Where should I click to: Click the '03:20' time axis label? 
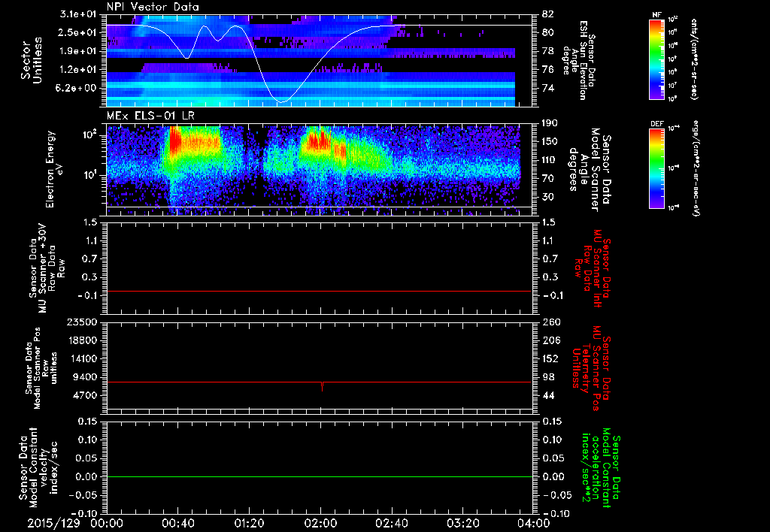pos(462,523)
